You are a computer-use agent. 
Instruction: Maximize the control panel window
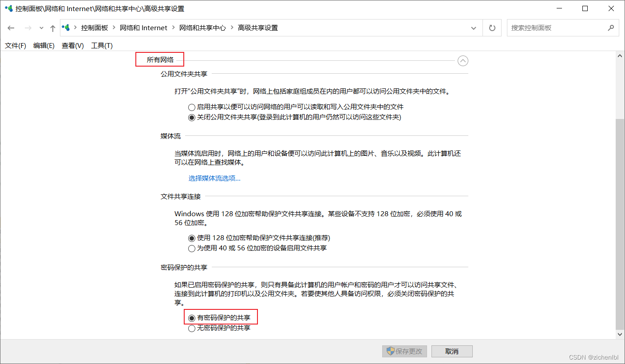[x=585, y=8]
